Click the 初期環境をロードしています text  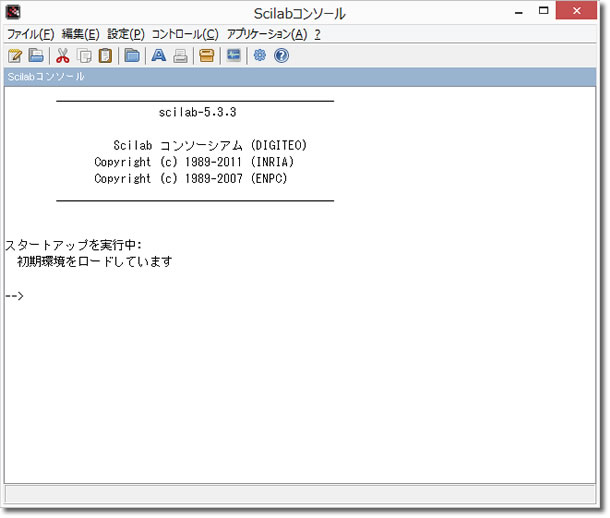click(x=95, y=262)
